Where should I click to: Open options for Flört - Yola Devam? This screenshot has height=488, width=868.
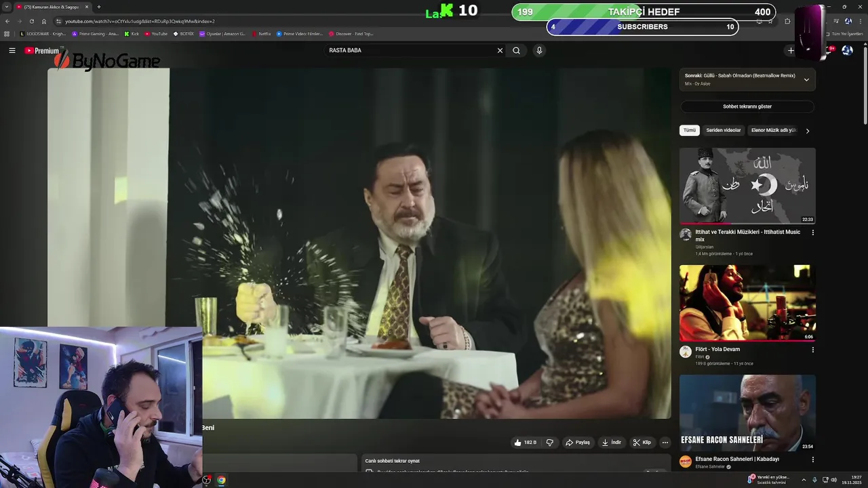[812, 350]
